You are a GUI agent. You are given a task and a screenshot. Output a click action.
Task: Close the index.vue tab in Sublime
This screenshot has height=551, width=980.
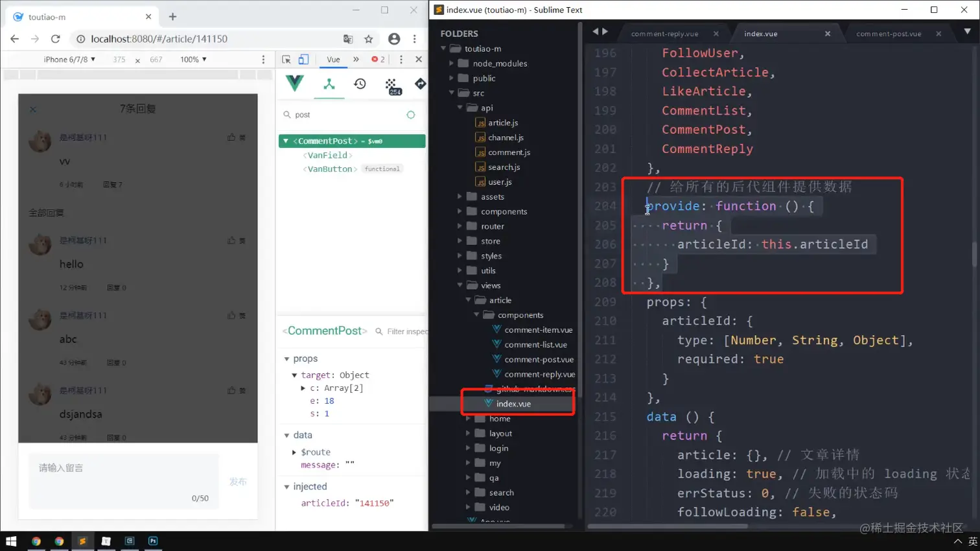(x=828, y=34)
